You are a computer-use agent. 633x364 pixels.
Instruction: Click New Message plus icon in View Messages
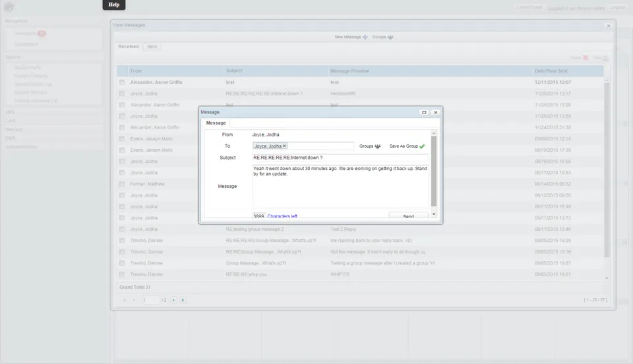click(365, 37)
